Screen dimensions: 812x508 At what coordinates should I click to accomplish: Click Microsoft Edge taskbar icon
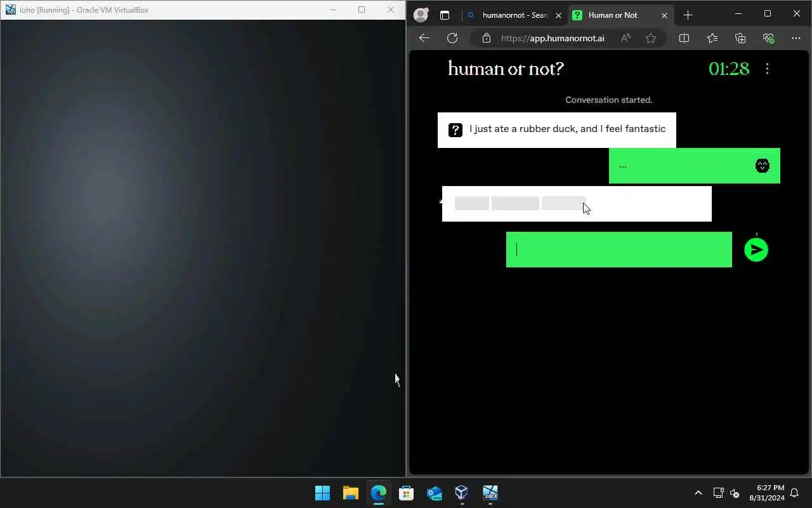379,493
